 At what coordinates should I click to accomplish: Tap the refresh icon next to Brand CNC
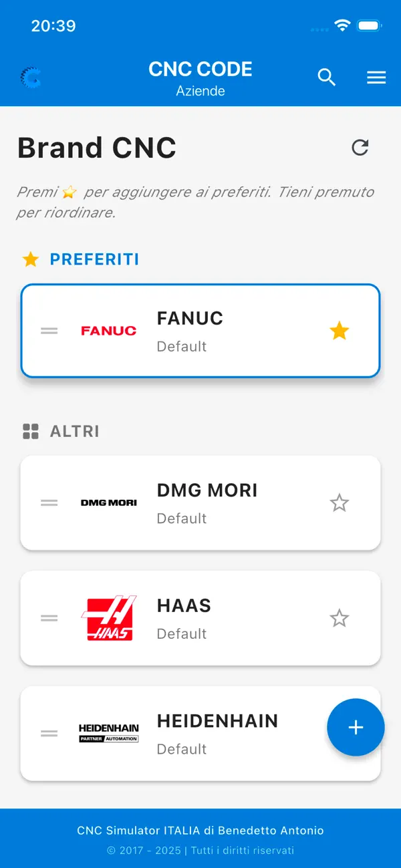coord(360,148)
